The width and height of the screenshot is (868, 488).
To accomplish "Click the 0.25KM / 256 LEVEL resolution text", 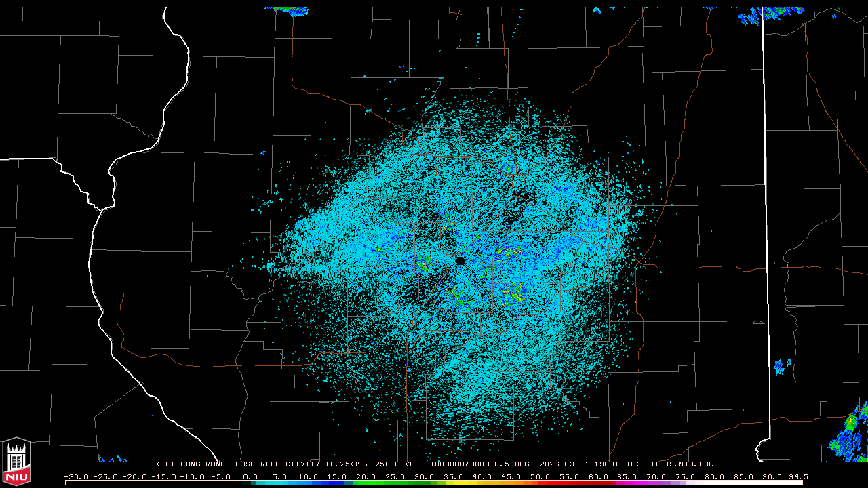I will click(x=375, y=464).
